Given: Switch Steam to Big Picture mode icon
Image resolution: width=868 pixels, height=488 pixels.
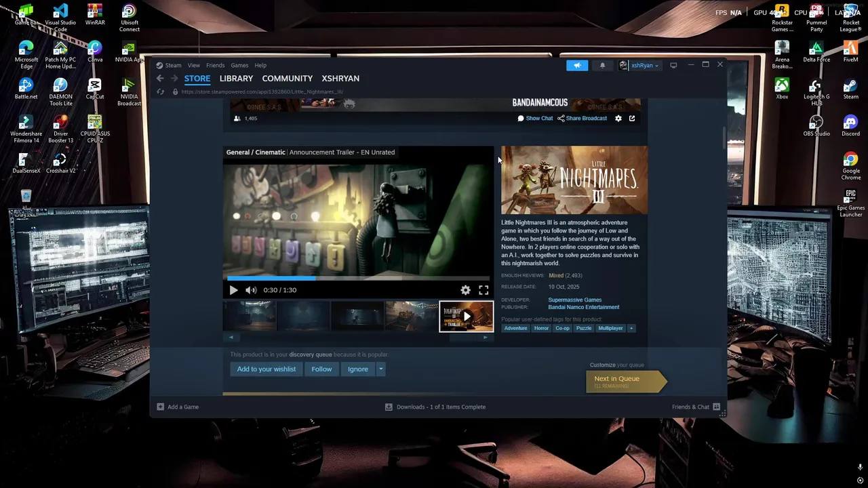Looking at the screenshot, I should pyautogui.click(x=673, y=65).
